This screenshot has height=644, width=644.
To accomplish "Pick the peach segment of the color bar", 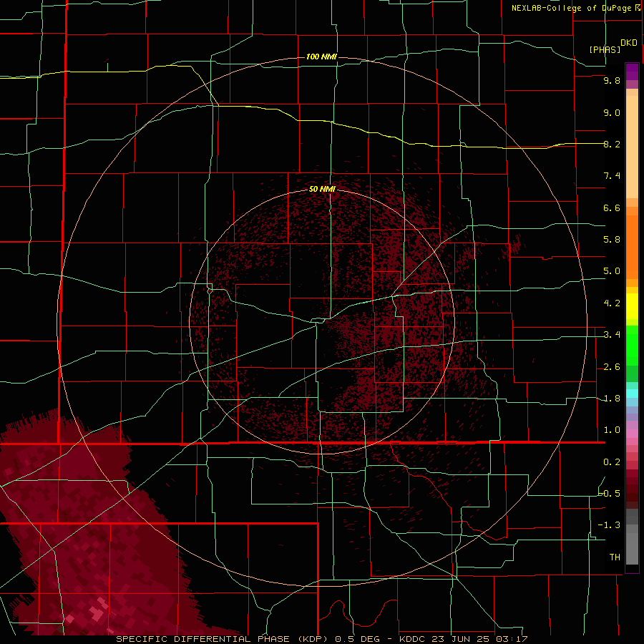I will click(x=632, y=147).
